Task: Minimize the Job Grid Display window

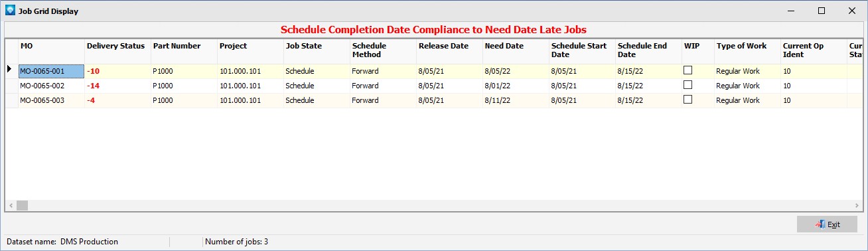Action: click(x=790, y=11)
